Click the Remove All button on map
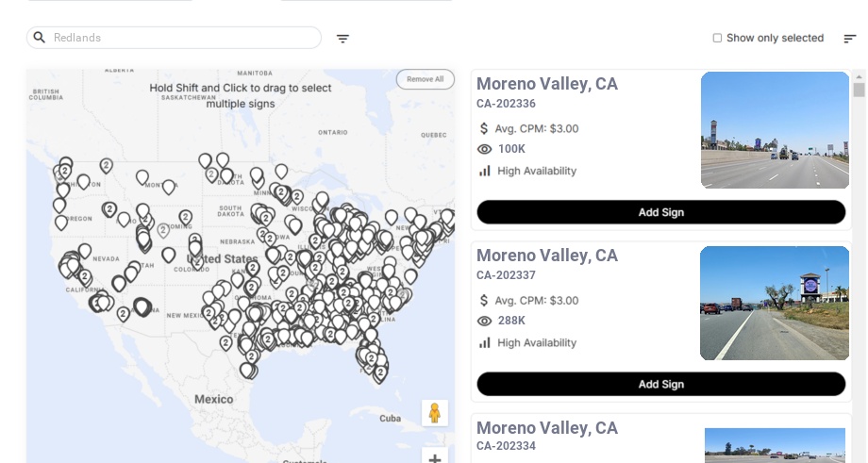The image size is (868, 463). (x=425, y=79)
